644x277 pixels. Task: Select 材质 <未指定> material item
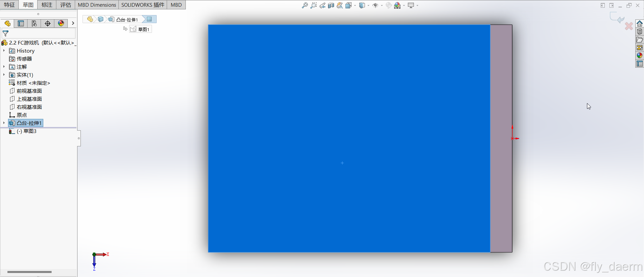click(x=30, y=83)
